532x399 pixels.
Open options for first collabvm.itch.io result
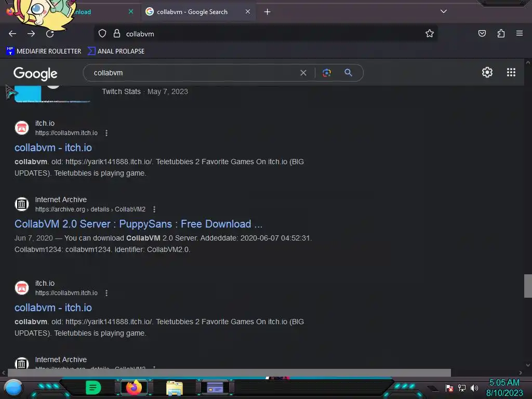[x=107, y=133]
